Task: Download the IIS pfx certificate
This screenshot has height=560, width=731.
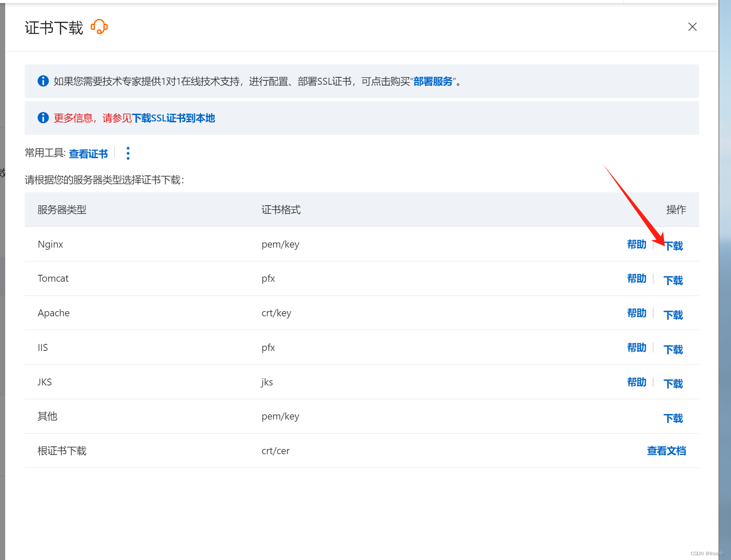Action: pyautogui.click(x=674, y=350)
